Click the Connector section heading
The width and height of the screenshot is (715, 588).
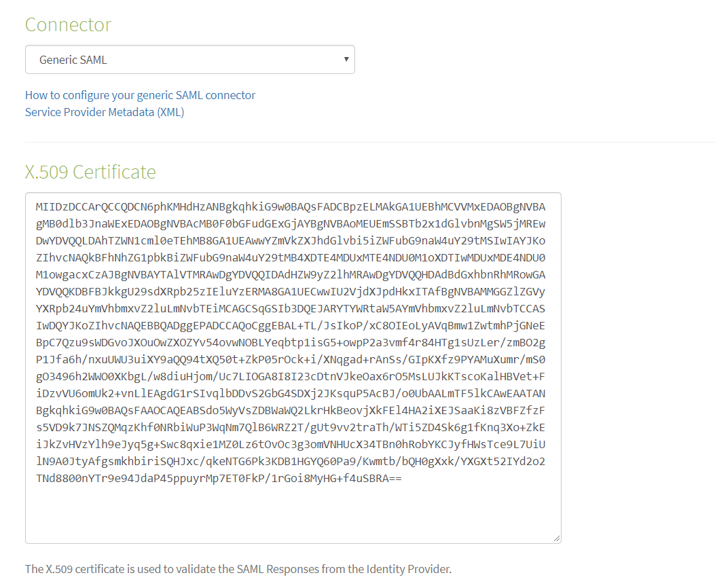click(x=68, y=24)
